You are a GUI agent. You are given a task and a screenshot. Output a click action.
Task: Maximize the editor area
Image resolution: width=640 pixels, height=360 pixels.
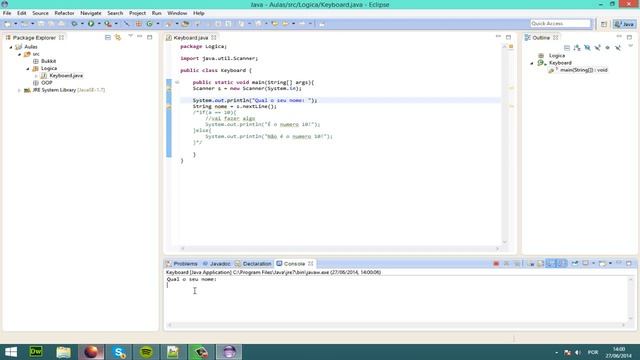tap(508, 37)
